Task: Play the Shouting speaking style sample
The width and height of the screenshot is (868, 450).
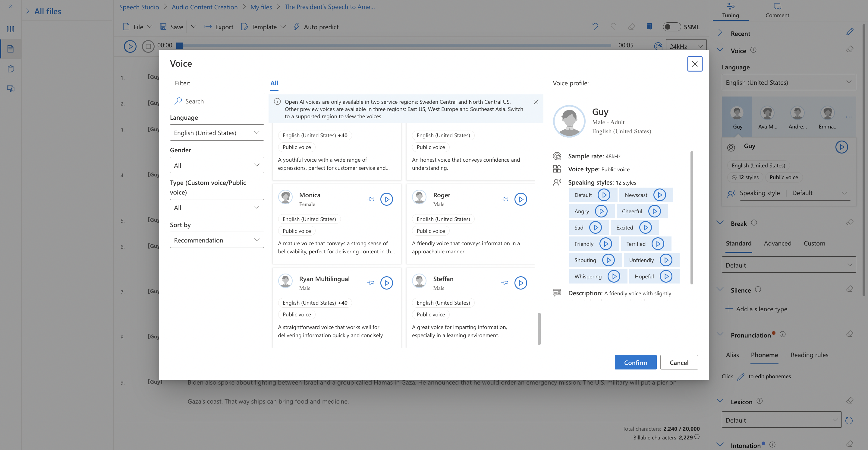Action: [x=608, y=260]
